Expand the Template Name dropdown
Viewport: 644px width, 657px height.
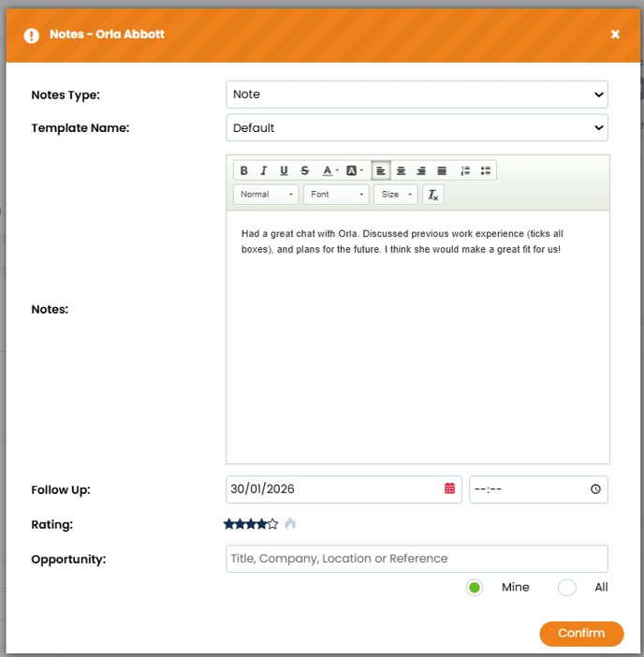[417, 127]
